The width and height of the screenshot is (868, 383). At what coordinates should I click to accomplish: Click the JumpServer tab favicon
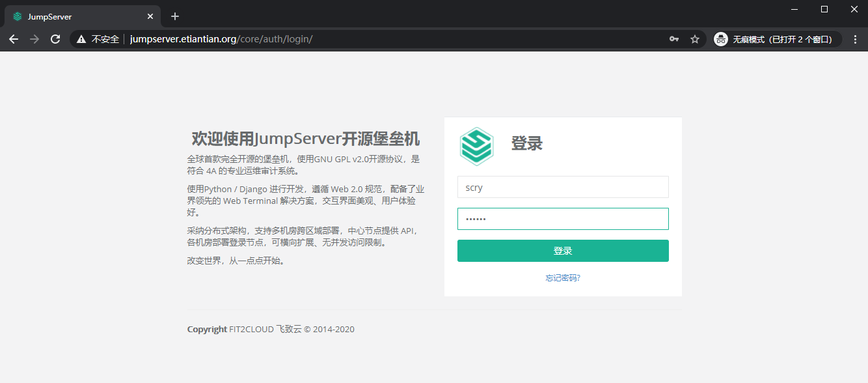click(x=18, y=16)
